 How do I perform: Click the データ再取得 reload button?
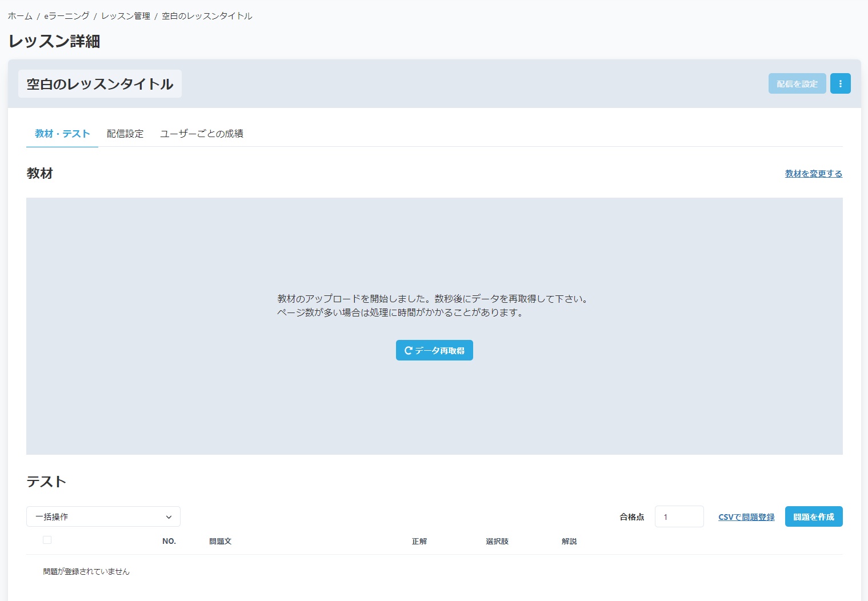click(x=434, y=350)
